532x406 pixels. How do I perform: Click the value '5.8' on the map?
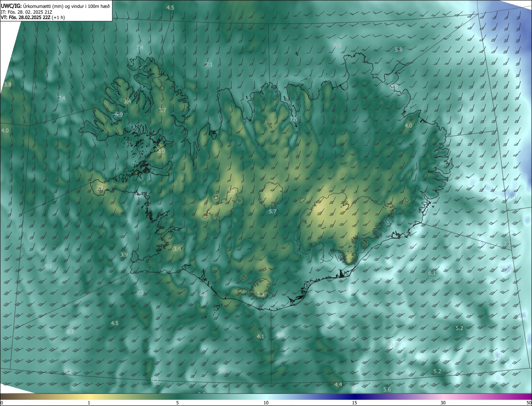[x=399, y=49]
